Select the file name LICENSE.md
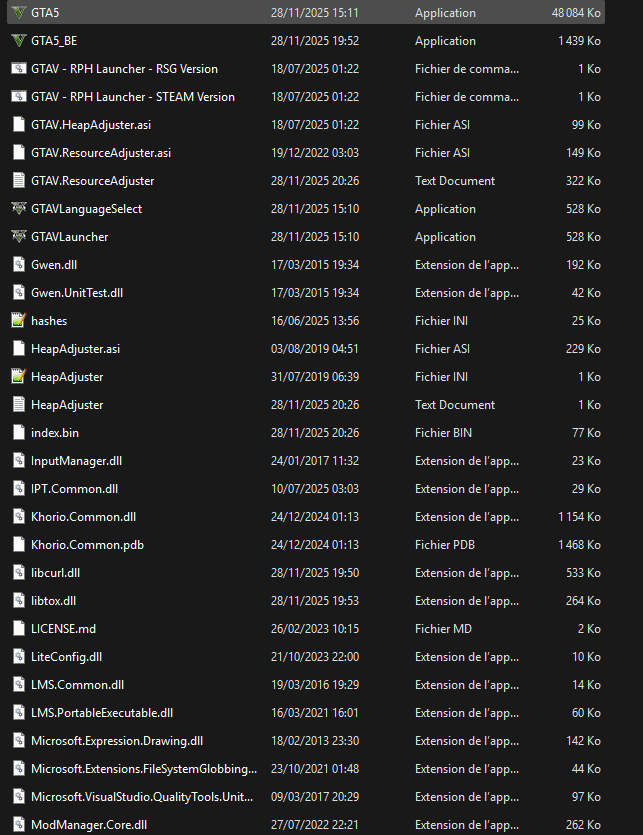Viewport: 643px width, 835px height. (63, 629)
